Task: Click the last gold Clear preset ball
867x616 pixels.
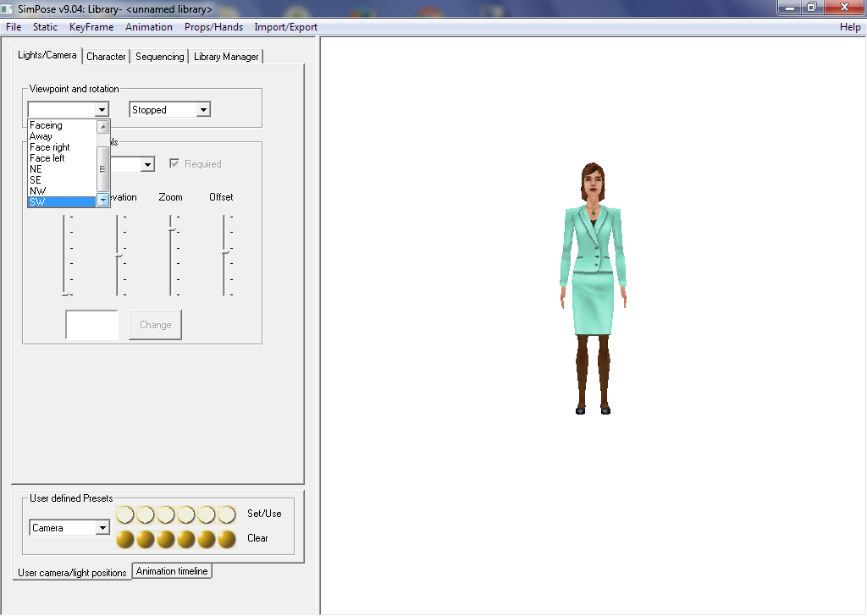Action: (x=227, y=539)
